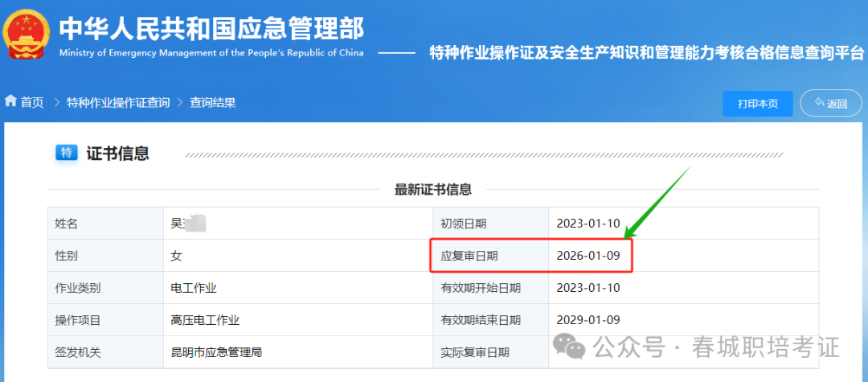Click the gender value 女

(x=177, y=256)
